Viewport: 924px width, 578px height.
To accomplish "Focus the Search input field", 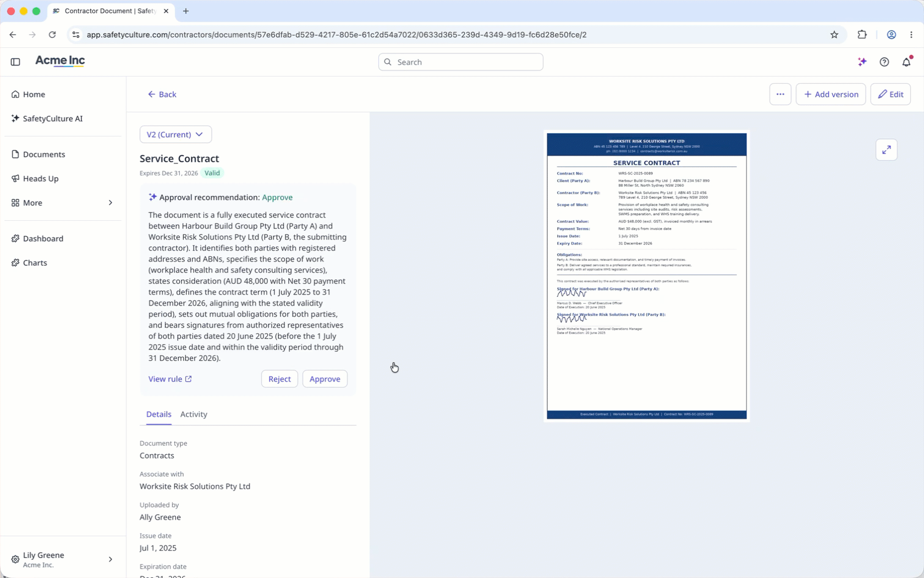I will (x=460, y=62).
